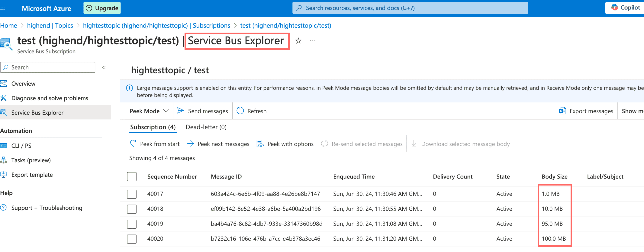Open the hamburger portal menu
Screen dimensions: 644x252
(x=3, y=8)
